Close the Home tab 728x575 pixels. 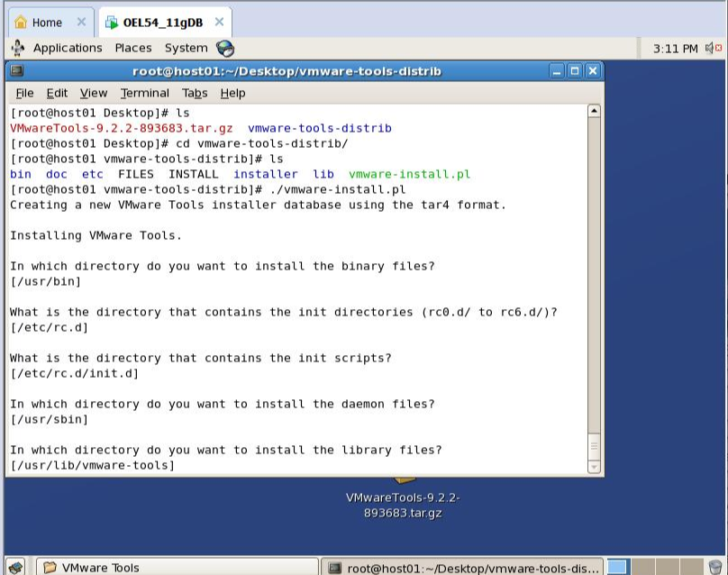[x=81, y=22]
